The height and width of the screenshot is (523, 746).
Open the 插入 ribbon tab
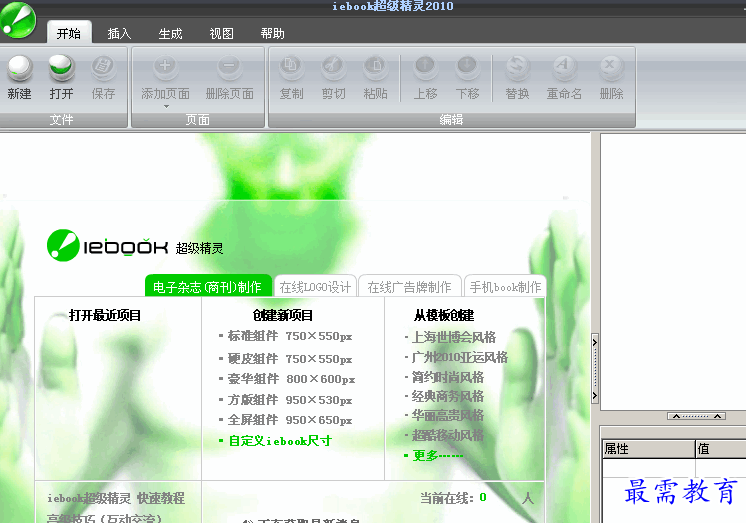point(119,33)
